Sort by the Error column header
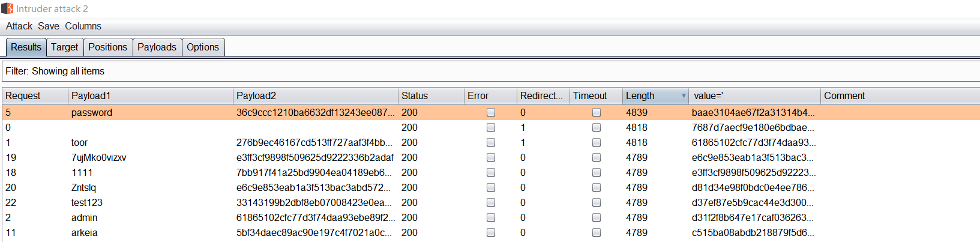 490,95
